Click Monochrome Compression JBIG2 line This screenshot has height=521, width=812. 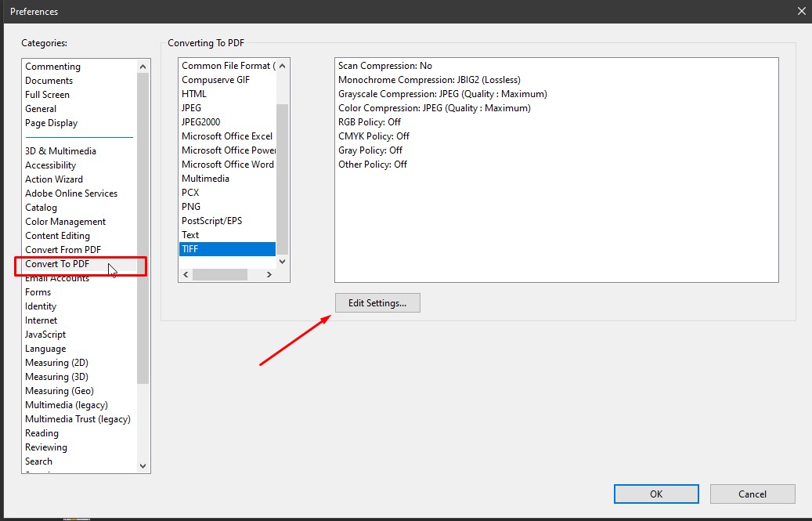[429, 80]
